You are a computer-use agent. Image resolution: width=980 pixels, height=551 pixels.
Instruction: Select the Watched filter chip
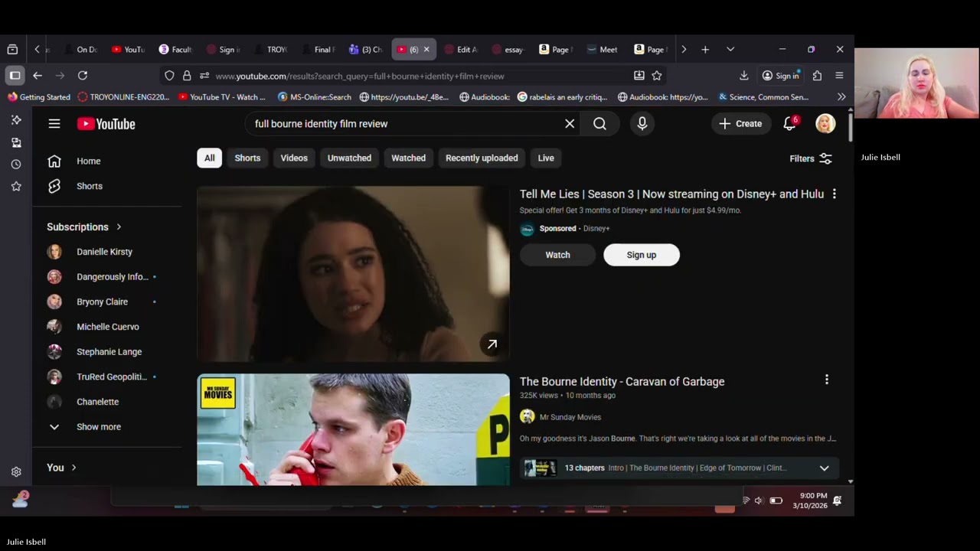(x=408, y=158)
